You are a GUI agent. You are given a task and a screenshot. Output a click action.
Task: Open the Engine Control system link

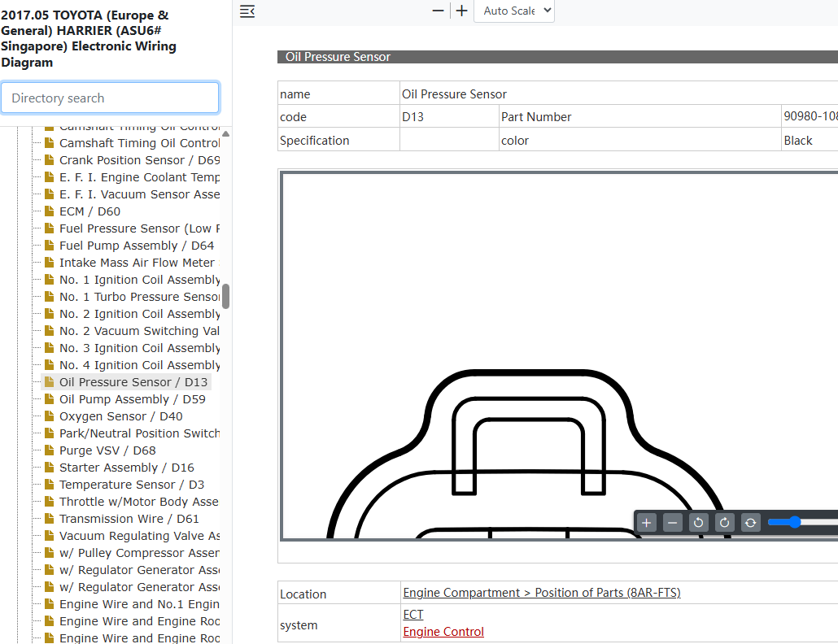(x=443, y=632)
